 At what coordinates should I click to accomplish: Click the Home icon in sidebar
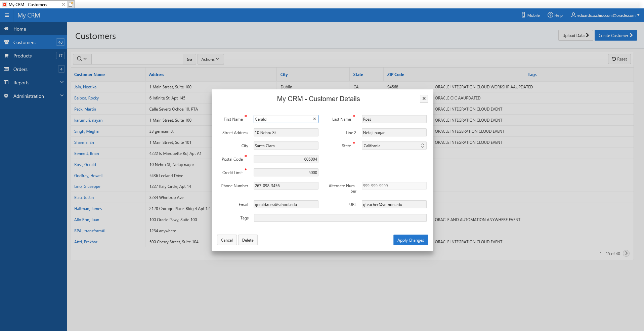tap(6, 29)
